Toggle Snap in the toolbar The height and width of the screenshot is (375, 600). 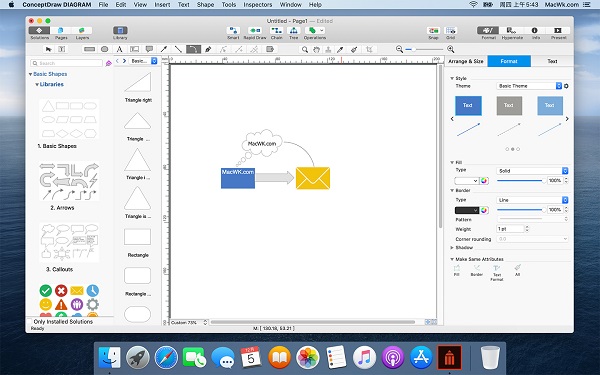coord(433,33)
